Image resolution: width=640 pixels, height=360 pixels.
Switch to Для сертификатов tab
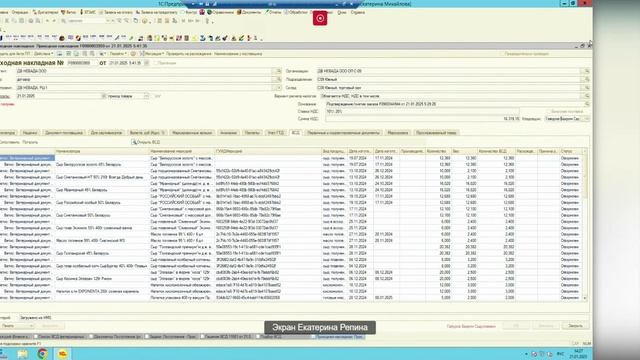[106, 133]
